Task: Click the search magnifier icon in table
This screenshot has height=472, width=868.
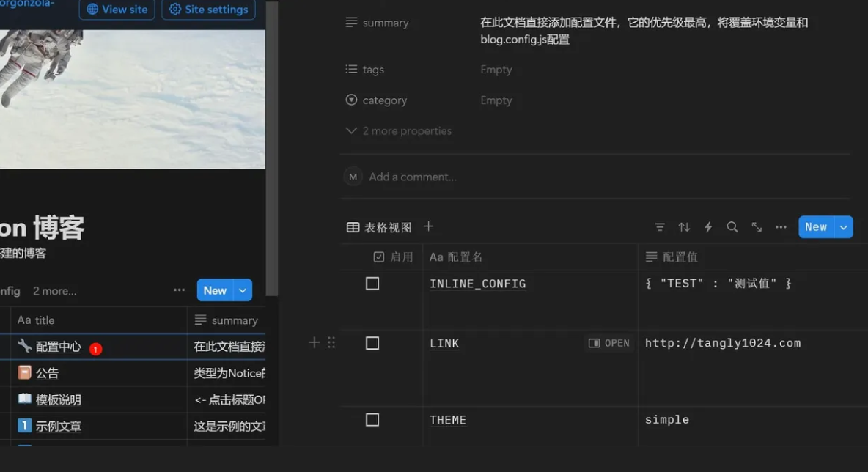Action: point(732,227)
